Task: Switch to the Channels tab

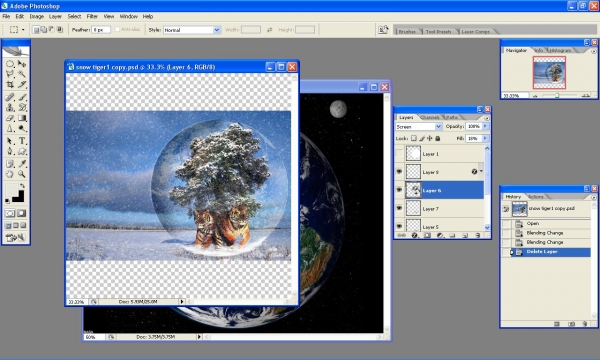Action: 429,117
